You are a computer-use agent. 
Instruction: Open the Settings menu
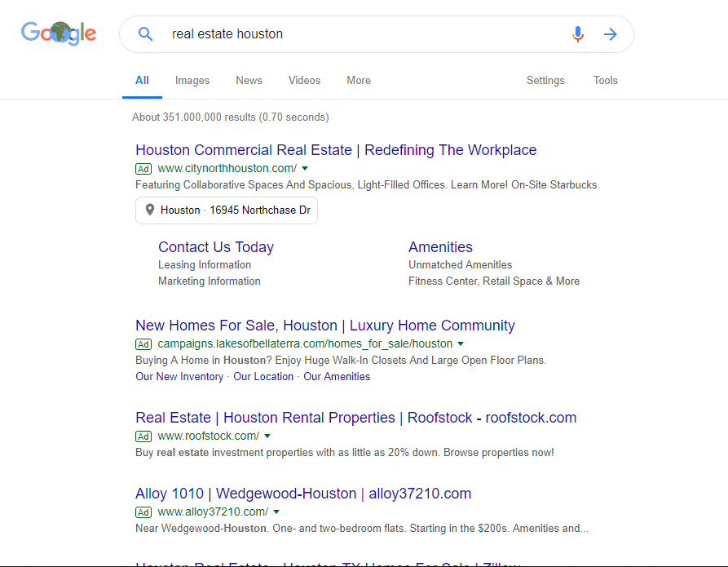[x=545, y=81]
